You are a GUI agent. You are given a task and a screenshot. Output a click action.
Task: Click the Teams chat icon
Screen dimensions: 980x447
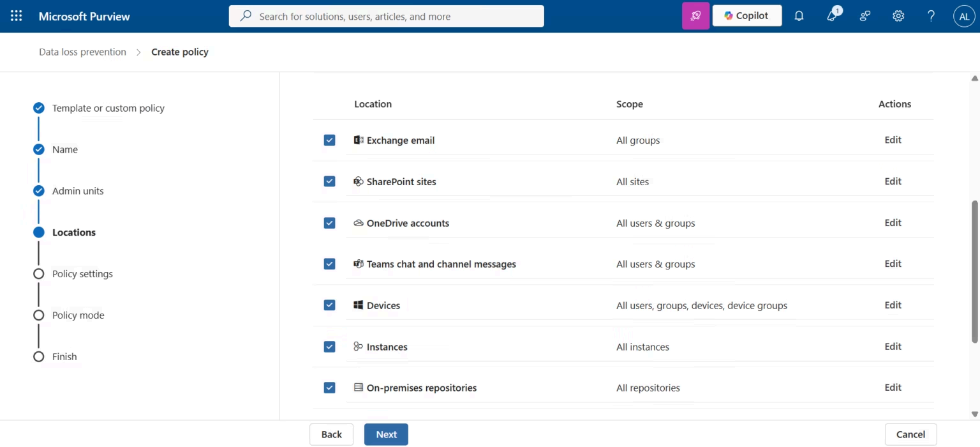tap(359, 264)
